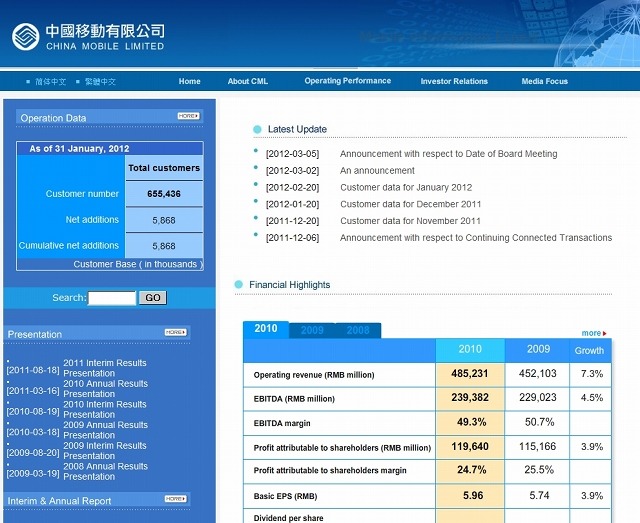Click the GO search button

pyautogui.click(x=153, y=298)
